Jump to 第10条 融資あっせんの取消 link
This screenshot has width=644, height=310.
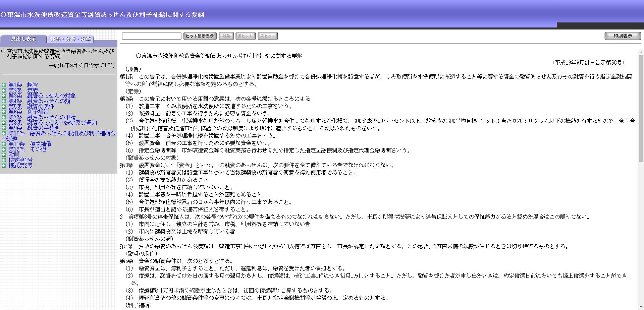(62, 133)
